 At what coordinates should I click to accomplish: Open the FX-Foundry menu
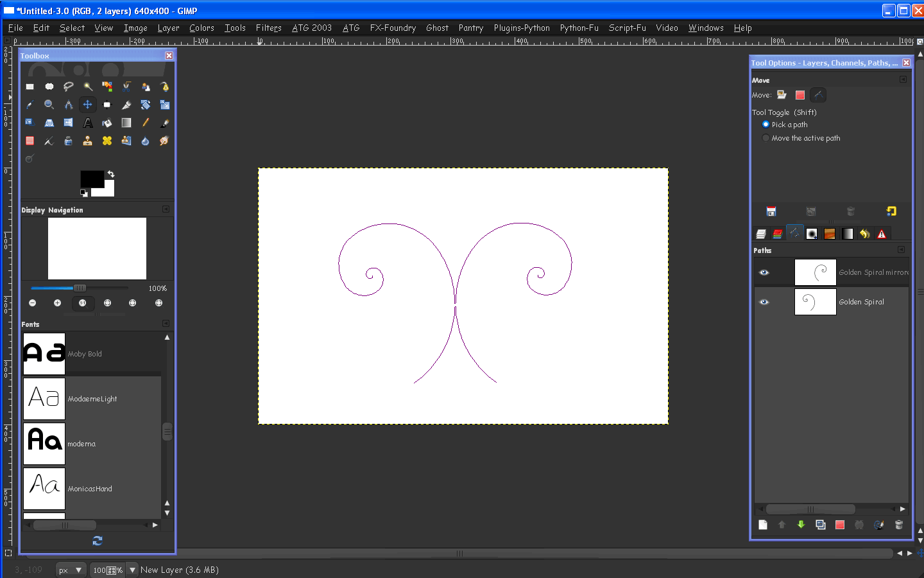[x=393, y=28]
